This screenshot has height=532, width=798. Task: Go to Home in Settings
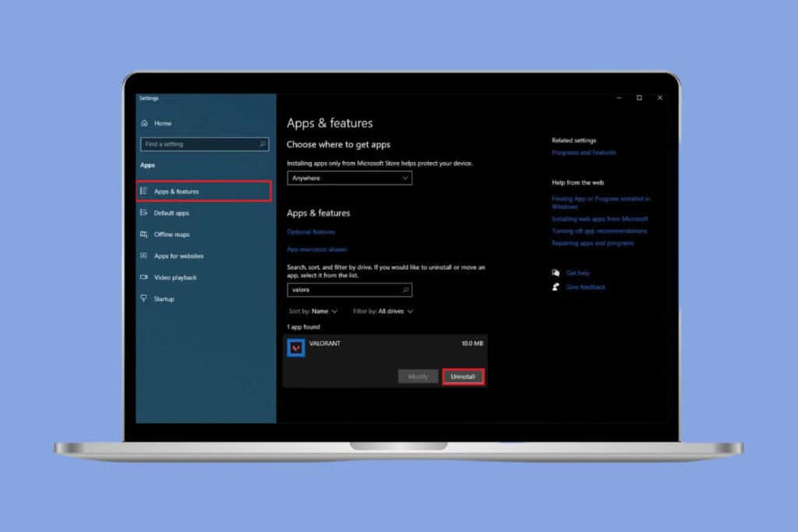click(x=163, y=123)
